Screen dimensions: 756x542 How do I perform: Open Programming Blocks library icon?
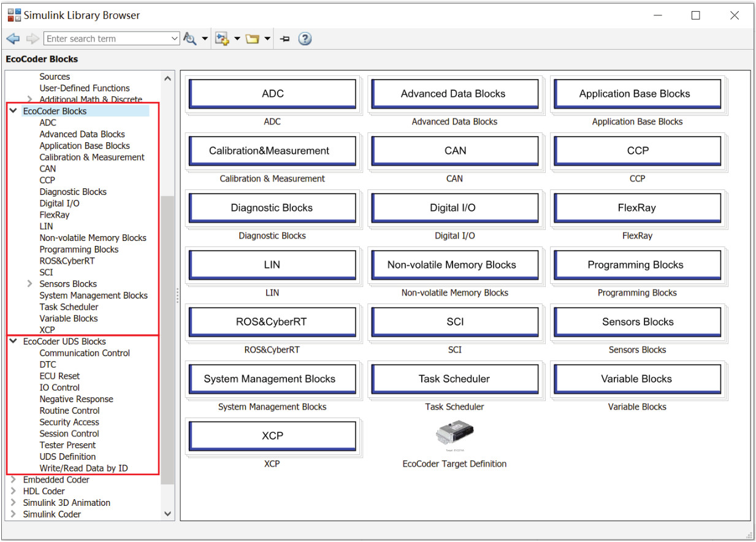[637, 265]
